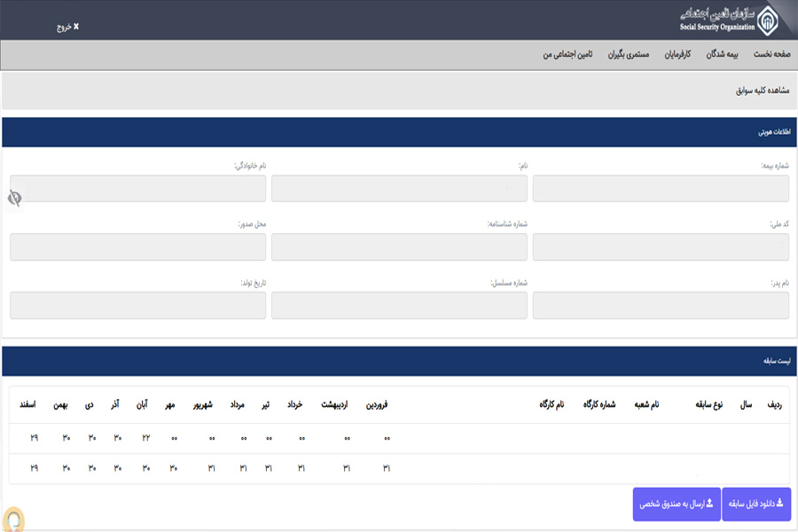Screen dimensions: 798x532
Task: Click the نام input field
Action: click(399, 188)
